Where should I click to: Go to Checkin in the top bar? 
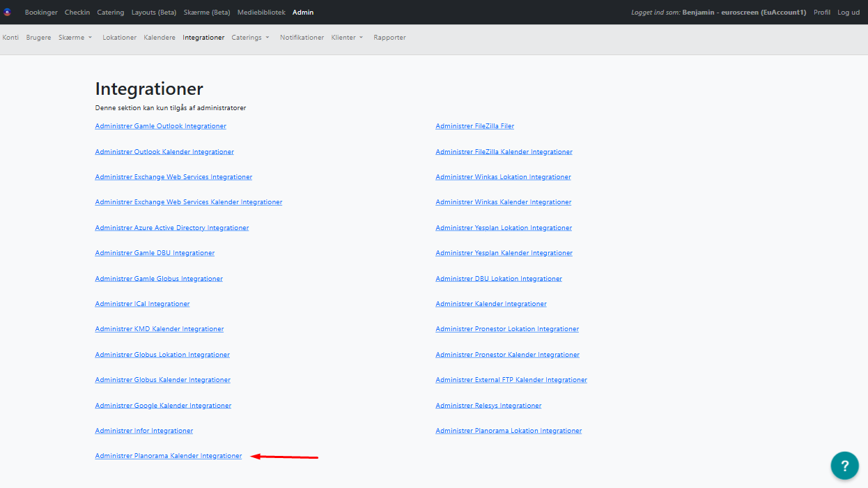tap(77, 13)
